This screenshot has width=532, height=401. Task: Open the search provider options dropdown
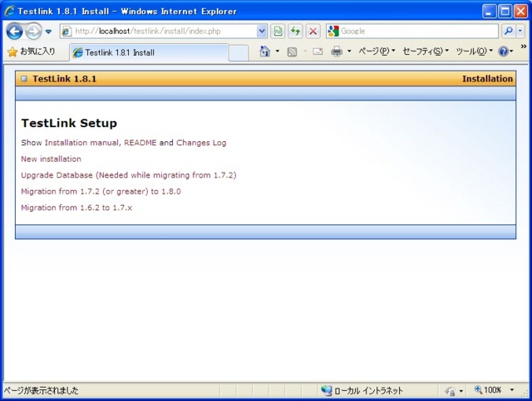[x=520, y=32]
